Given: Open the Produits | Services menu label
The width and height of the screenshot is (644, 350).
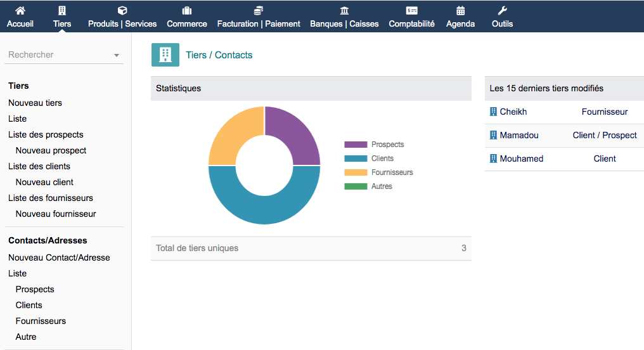Looking at the screenshot, I should click(x=122, y=24).
